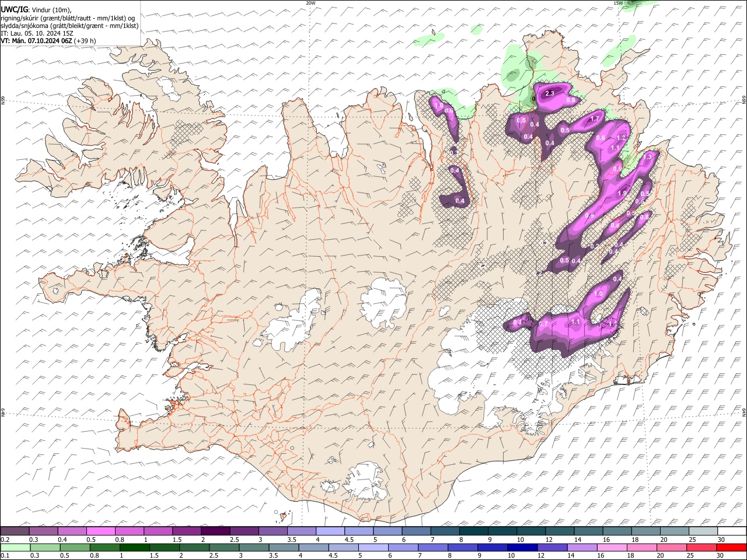The image size is (747, 560).
Task: Click the 'UWC/IG: Vindur (10m)' title text
Action: 36,10
